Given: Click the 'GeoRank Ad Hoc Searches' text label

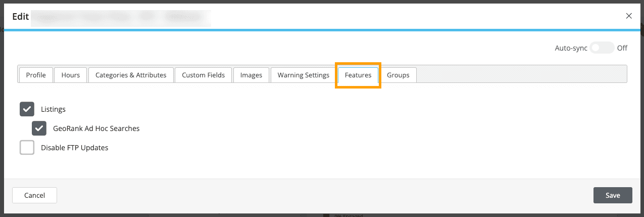Looking at the screenshot, I should click(x=96, y=128).
